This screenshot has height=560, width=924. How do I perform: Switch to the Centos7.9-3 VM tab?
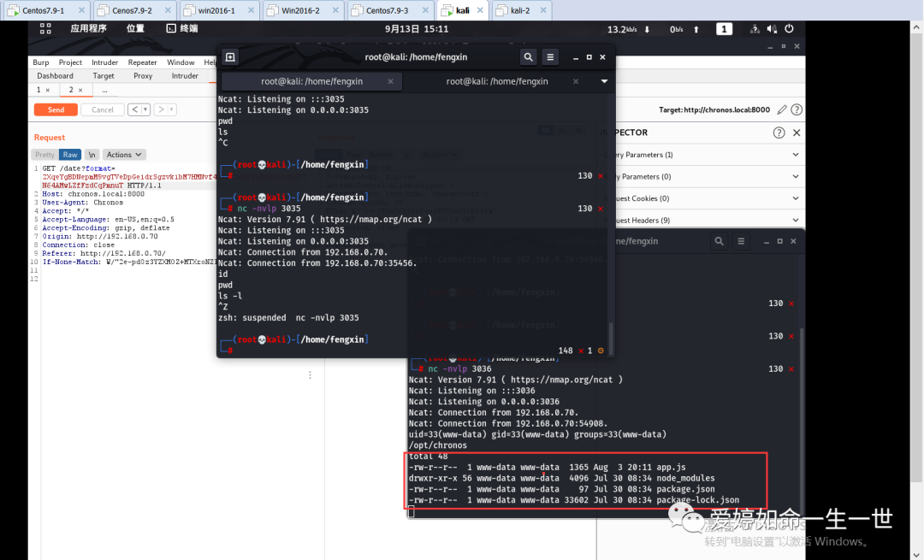391,10
